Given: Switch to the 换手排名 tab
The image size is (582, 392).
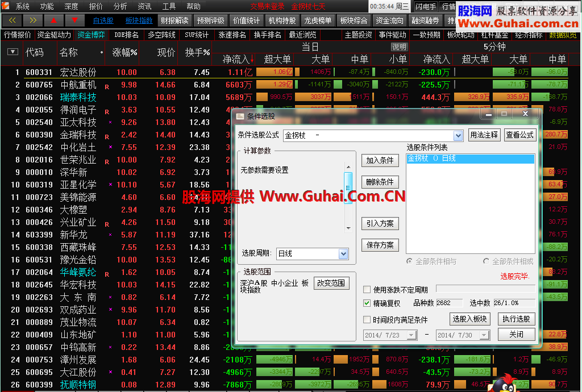Looking at the screenshot, I should point(267,35).
